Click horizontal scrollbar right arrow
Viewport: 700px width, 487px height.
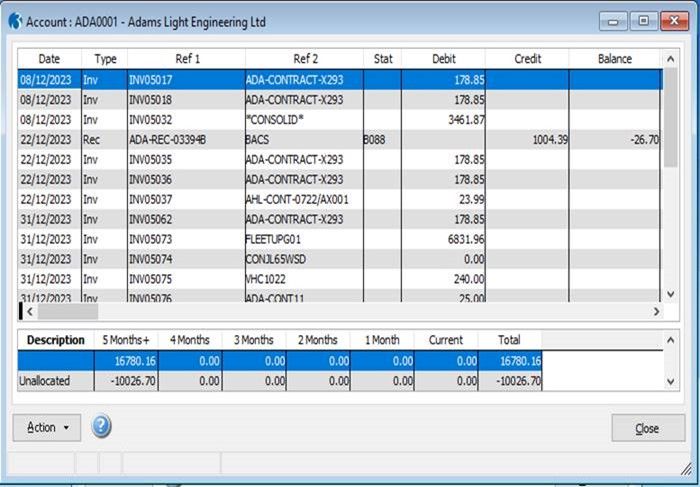[x=656, y=312]
